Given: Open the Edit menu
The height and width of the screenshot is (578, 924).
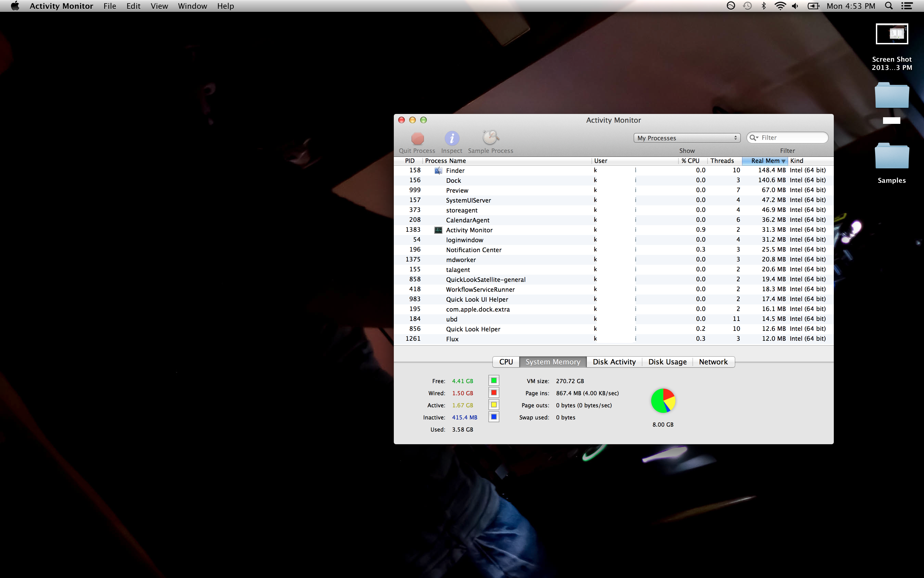Looking at the screenshot, I should [133, 6].
